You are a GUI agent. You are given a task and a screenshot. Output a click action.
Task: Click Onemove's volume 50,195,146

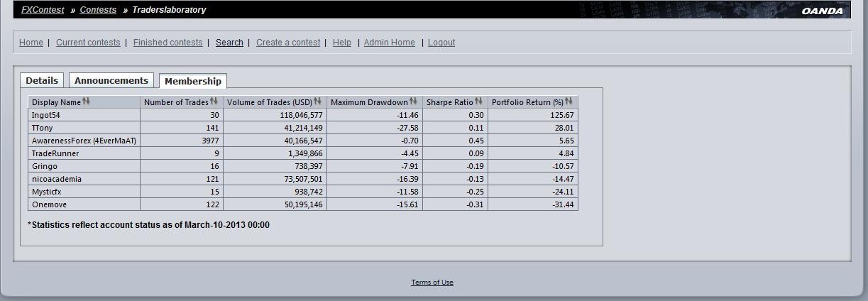click(303, 204)
